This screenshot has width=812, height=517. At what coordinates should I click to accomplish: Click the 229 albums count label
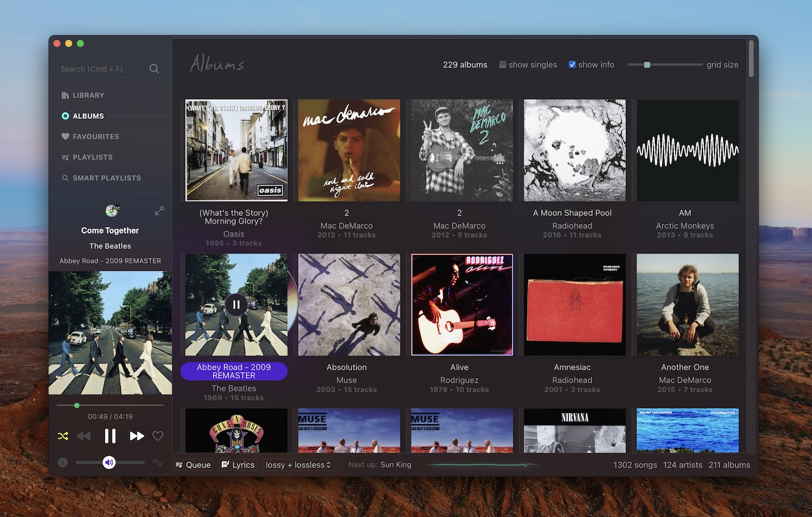coord(465,64)
